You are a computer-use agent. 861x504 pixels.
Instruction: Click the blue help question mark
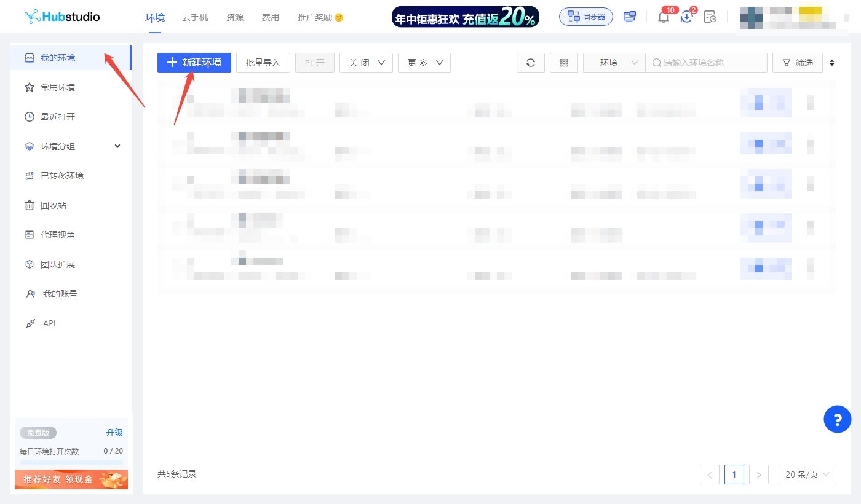coord(837,420)
